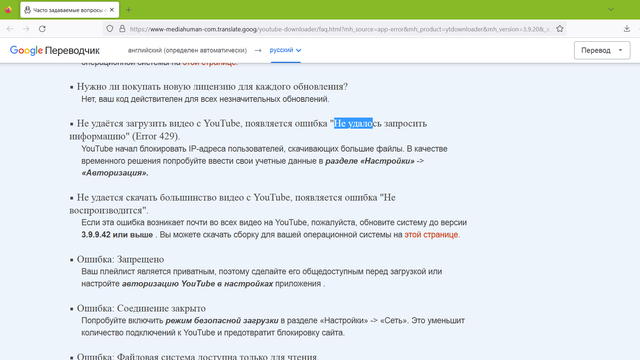
Task: Show site security padlock info
Action: 122,29
